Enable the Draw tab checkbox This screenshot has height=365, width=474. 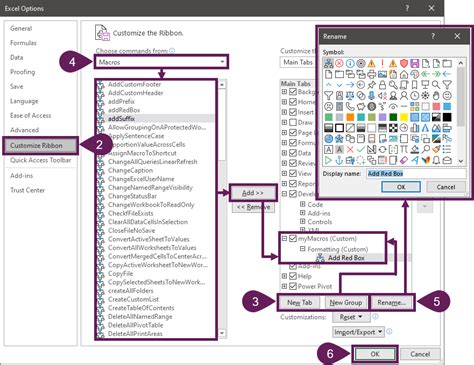pyautogui.click(x=293, y=122)
